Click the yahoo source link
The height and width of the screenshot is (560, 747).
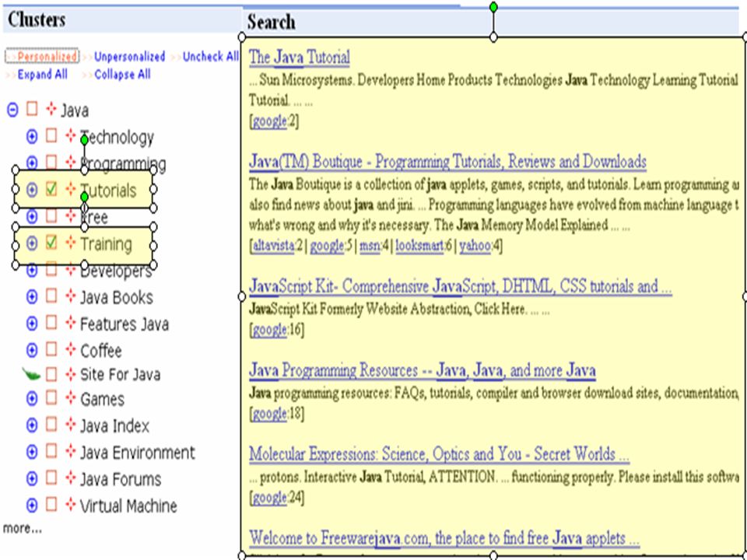coord(475,247)
